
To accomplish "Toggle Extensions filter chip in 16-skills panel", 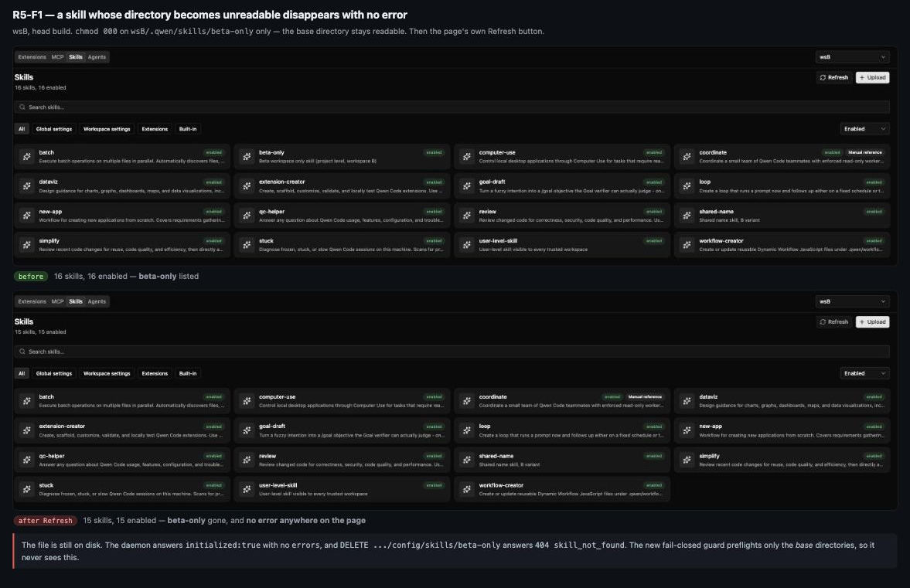I will pos(155,129).
